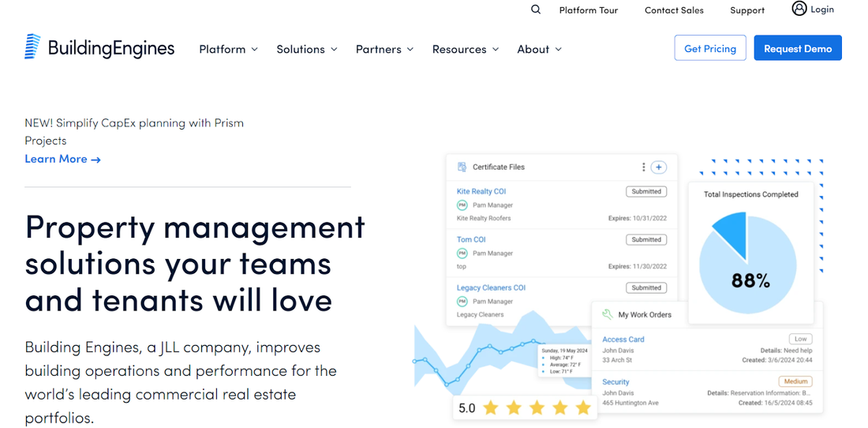Open the Solutions navigation item
The width and height of the screenshot is (868, 428).
pos(301,49)
